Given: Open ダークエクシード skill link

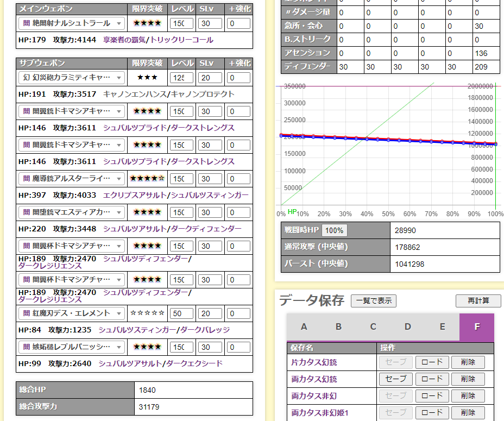Looking at the screenshot, I should 194,364.
